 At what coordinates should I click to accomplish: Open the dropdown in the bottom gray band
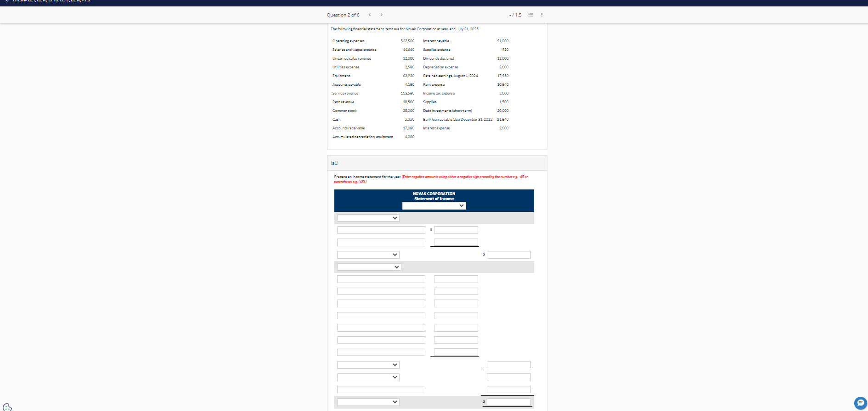368,402
